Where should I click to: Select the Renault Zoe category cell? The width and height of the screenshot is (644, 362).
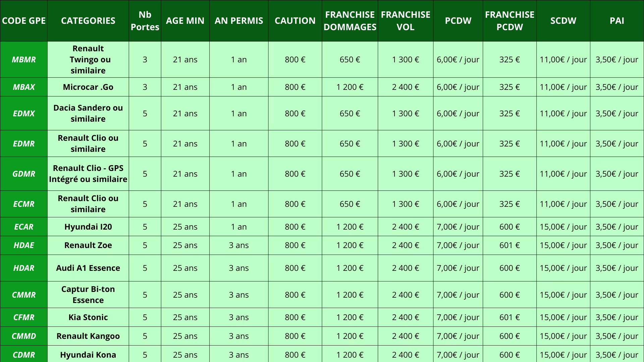tap(88, 245)
